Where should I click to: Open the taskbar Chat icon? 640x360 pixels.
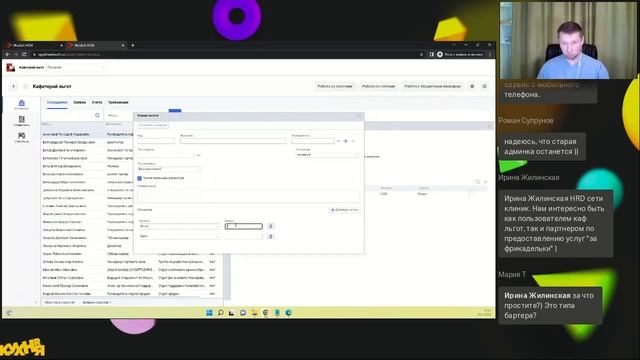243,313
